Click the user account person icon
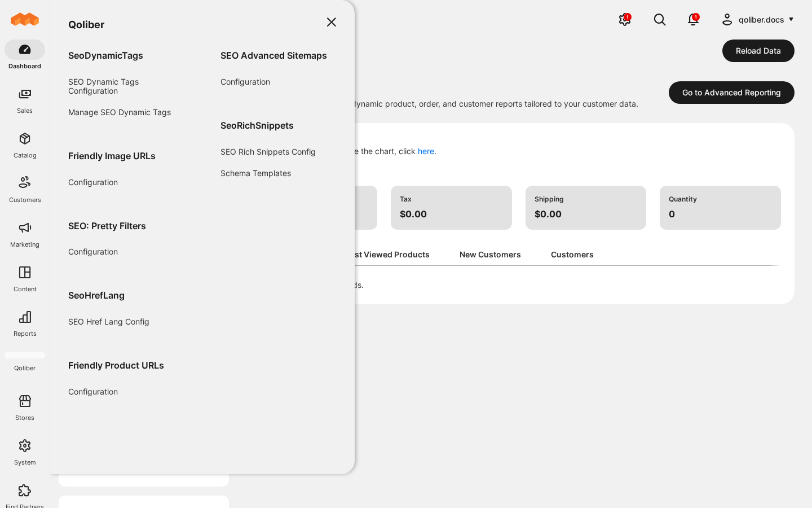Viewport: 812px width, 508px height. click(x=727, y=20)
